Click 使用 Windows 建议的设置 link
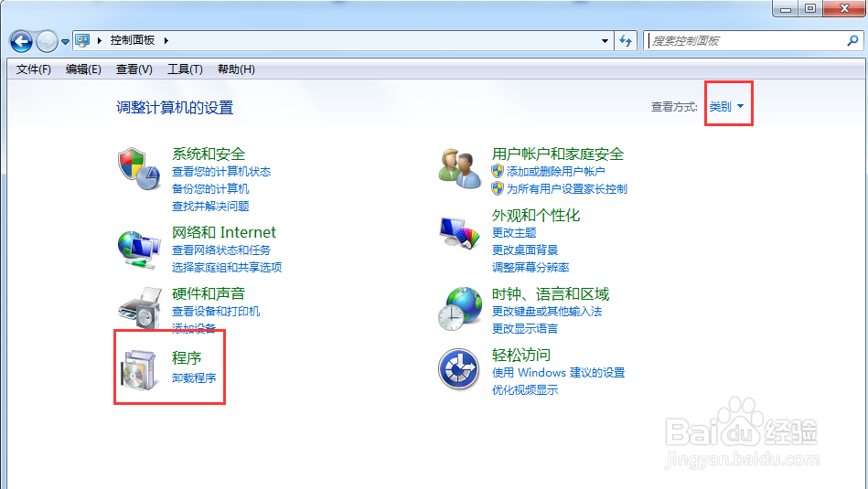 [558, 372]
